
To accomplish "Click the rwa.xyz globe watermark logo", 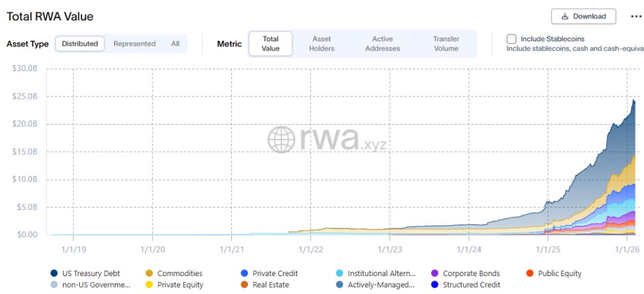I will [281, 140].
